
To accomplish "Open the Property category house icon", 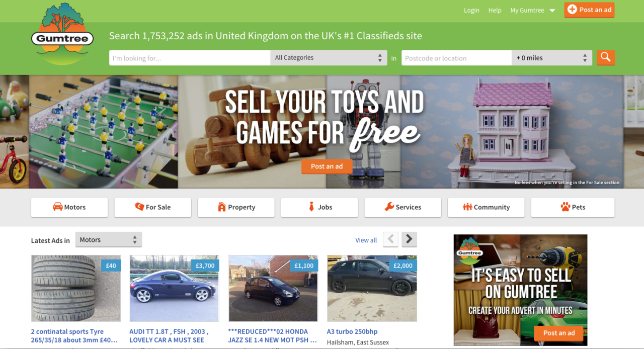I will (x=221, y=207).
